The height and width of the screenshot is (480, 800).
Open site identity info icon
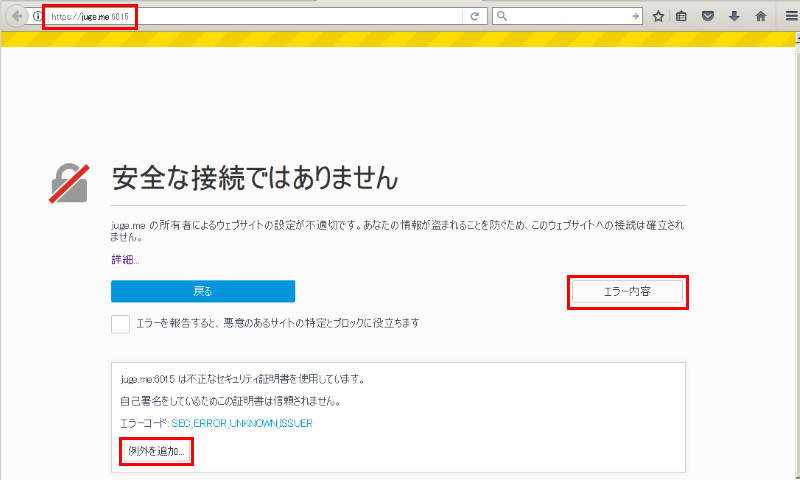[38, 16]
